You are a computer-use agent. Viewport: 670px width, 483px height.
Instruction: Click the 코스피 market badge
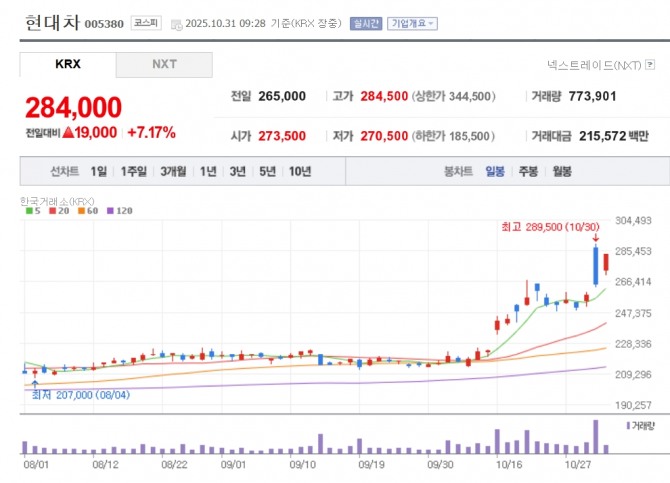click(146, 23)
